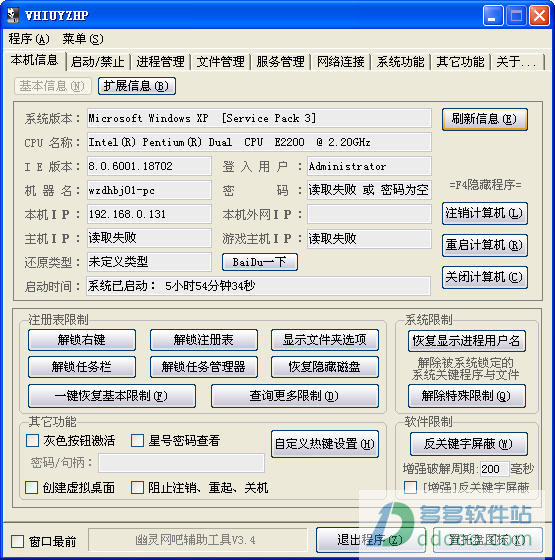The width and height of the screenshot is (555, 560).
Task: Click the 还原类型 field 未定义类型
Action: click(149, 262)
